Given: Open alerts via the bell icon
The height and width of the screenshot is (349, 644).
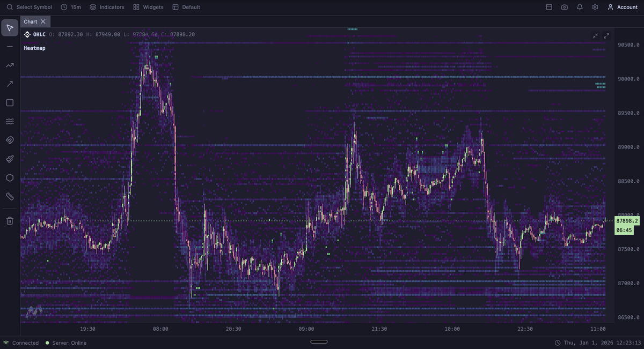Looking at the screenshot, I should (580, 7).
